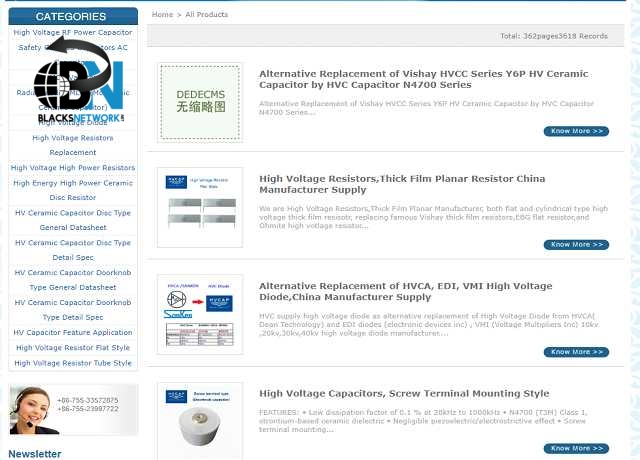This screenshot has width=640, height=460.
Task: Go to Home breadcrumb link
Action: point(162,14)
